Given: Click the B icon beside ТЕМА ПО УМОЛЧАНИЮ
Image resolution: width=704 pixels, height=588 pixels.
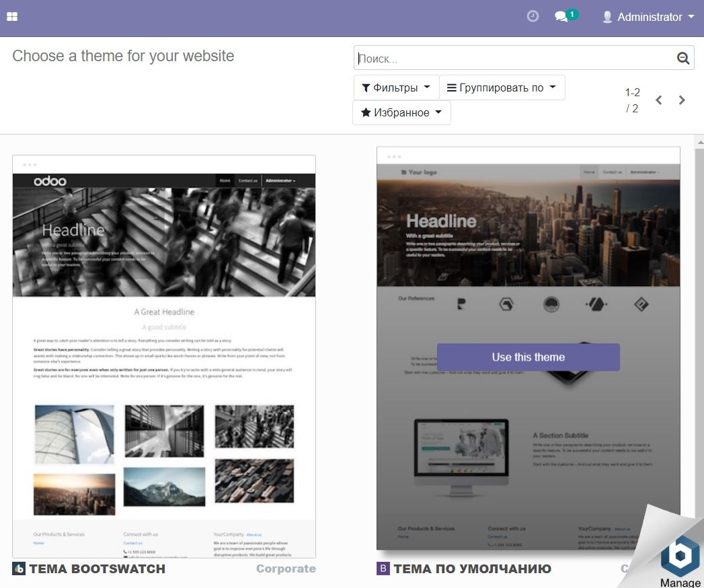Looking at the screenshot, I should pyautogui.click(x=383, y=568).
